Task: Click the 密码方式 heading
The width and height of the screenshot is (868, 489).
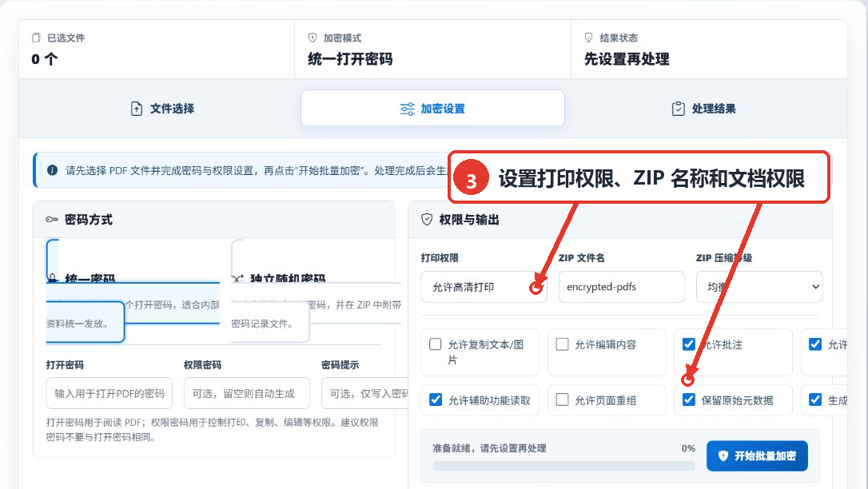Action: (x=89, y=220)
